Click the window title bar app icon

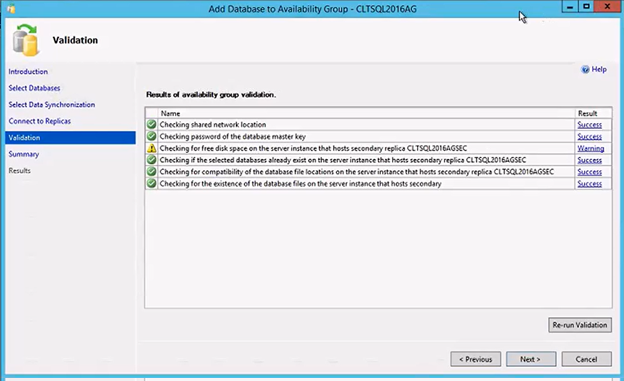11,9
